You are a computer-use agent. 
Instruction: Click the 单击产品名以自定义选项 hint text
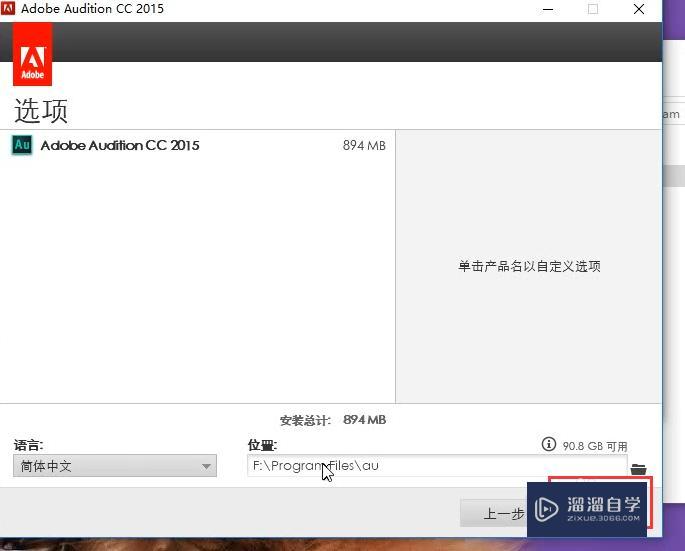pos(529,266)
